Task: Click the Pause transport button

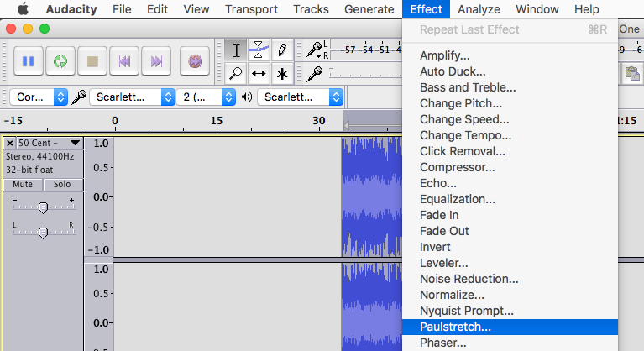Action: coord(28,61)
